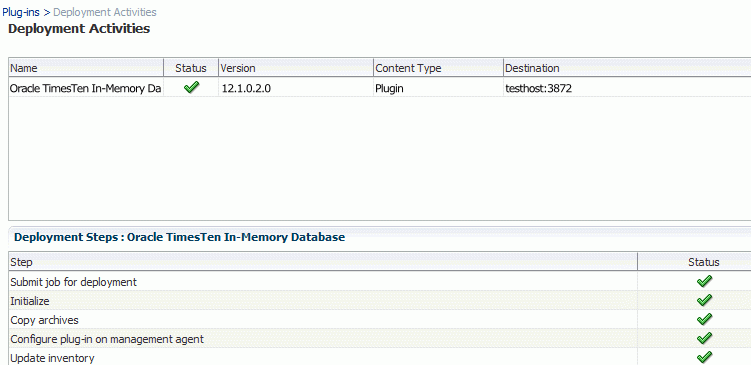The height and width of the screenshot is (365, 751).
Task: Sort by the Destination column header
Action: (x=627, y=68)
